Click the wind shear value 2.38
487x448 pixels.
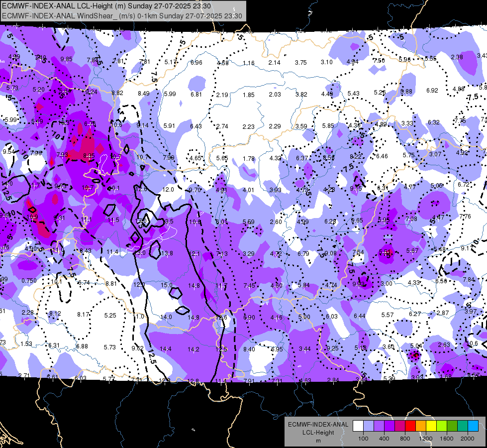coord(457,57)
